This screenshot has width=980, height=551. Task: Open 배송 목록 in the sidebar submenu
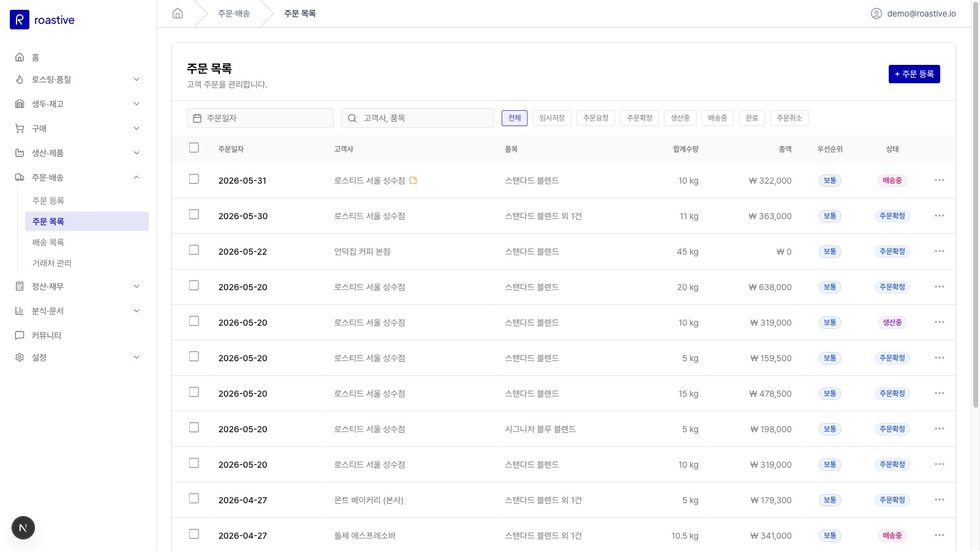click(x=87, y=242)
